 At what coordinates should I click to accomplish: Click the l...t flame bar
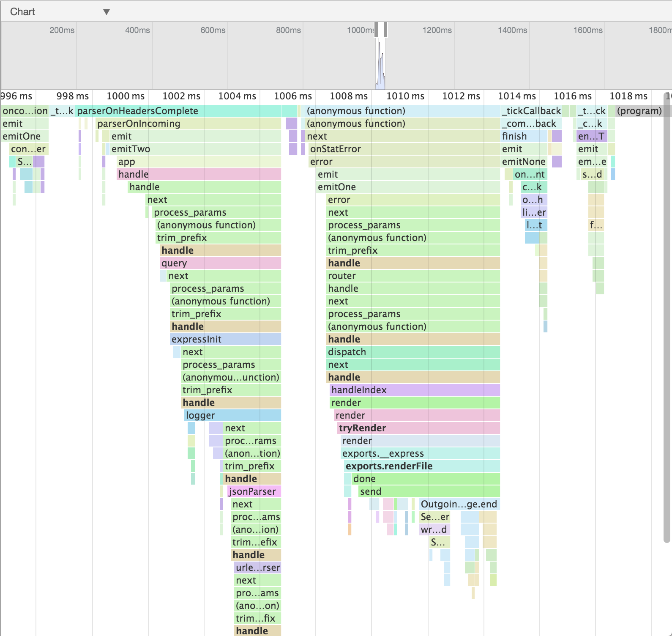(x=536, y=225)
